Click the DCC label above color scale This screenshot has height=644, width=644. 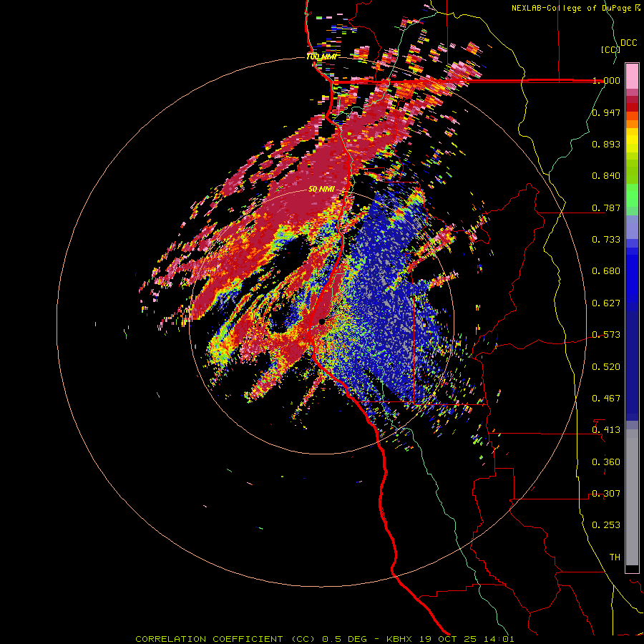click(628, 42)
